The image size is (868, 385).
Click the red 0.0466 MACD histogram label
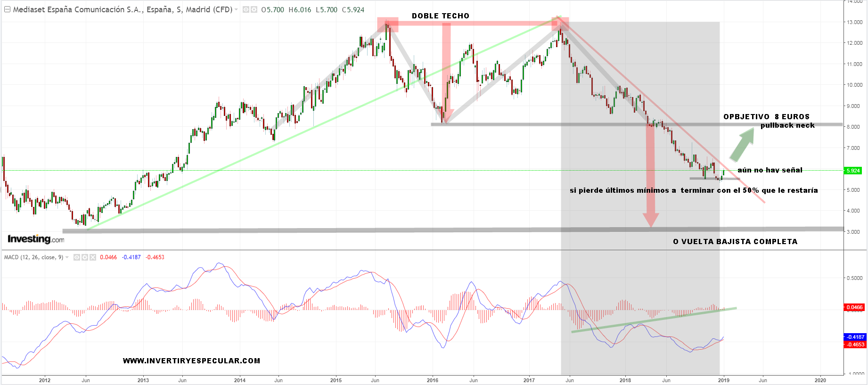point(854,307)
